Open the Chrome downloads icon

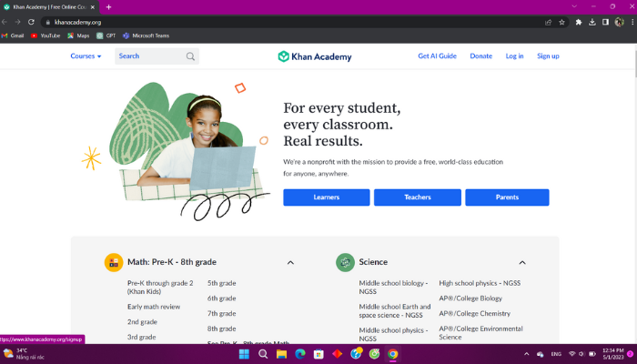coord(591,22)
